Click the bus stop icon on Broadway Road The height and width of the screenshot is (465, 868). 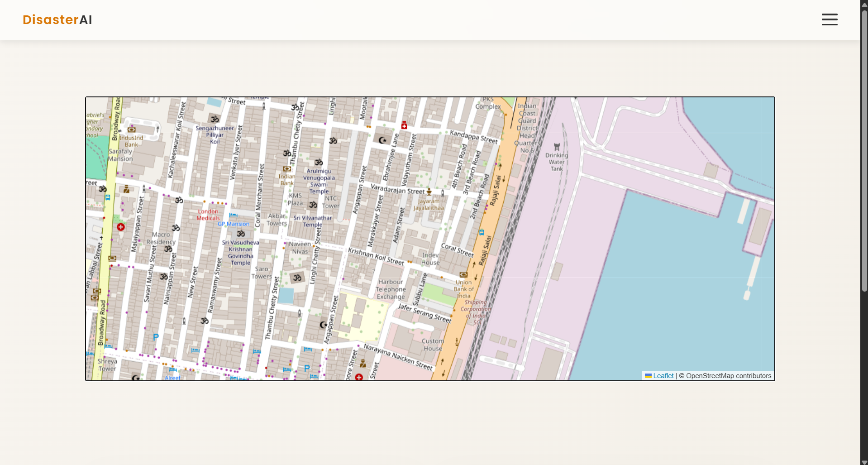tap(108, 197)
